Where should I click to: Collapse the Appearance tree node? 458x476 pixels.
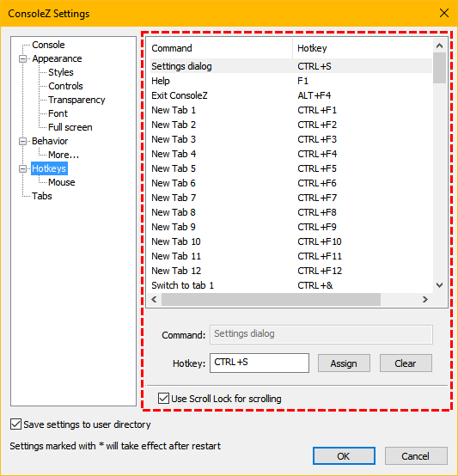click(x=22, y=58)
